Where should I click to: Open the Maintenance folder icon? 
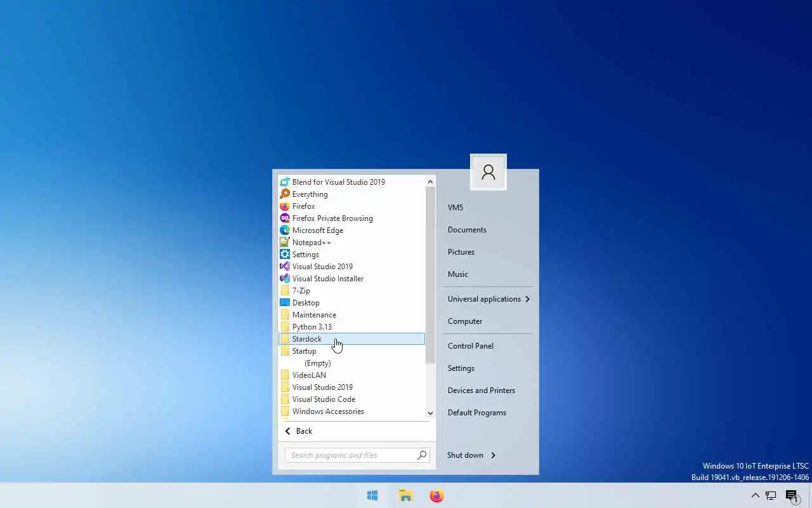point(285,315)
